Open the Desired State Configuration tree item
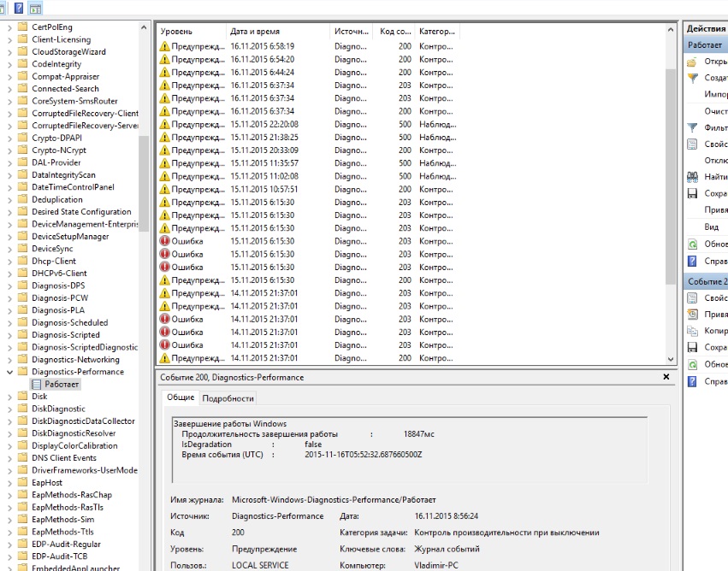Screen dimensions: 728x571 point(81,211)
